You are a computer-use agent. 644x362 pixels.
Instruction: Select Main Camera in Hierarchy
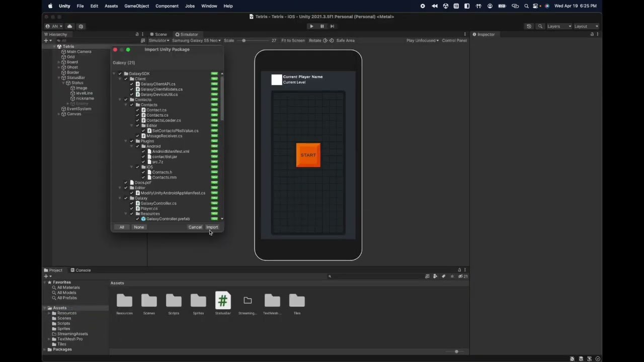point(79,51)
